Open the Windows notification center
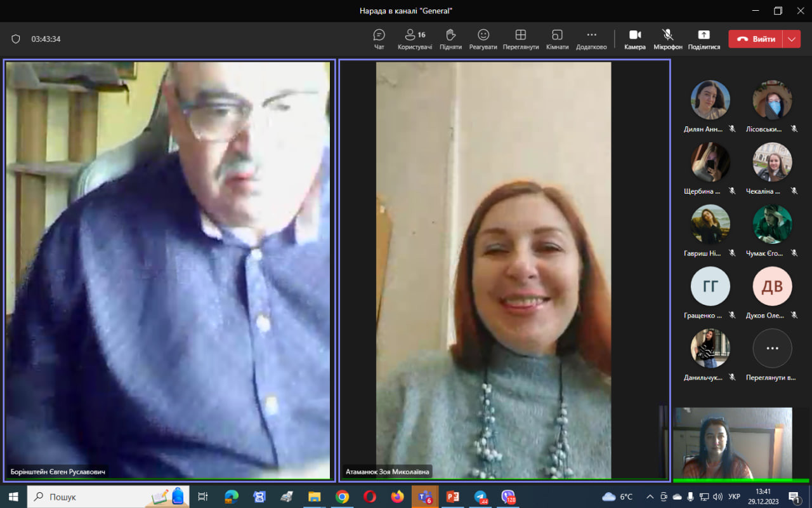Screen dimensions: 812x508 pos(794,497)
